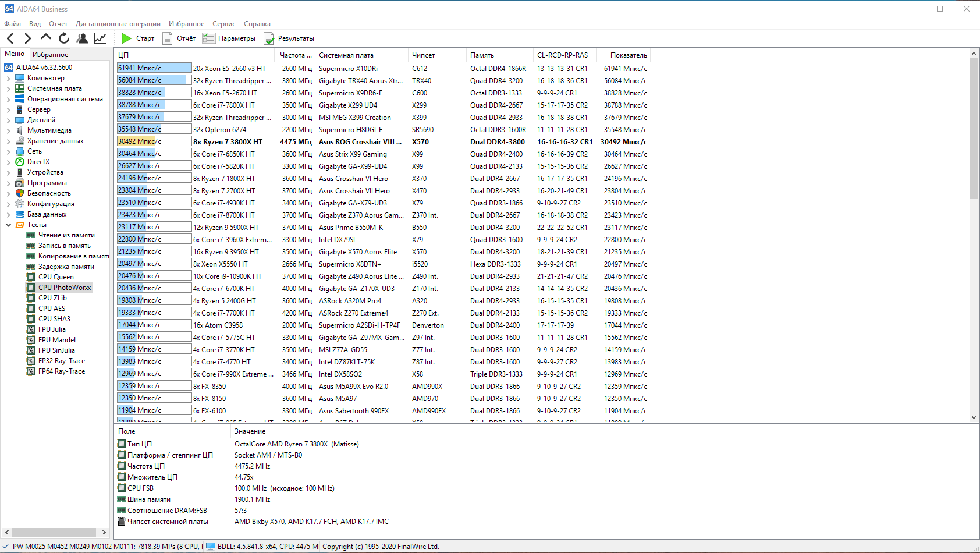Select the Дисплей monitor icon

[x=20, y=120]
